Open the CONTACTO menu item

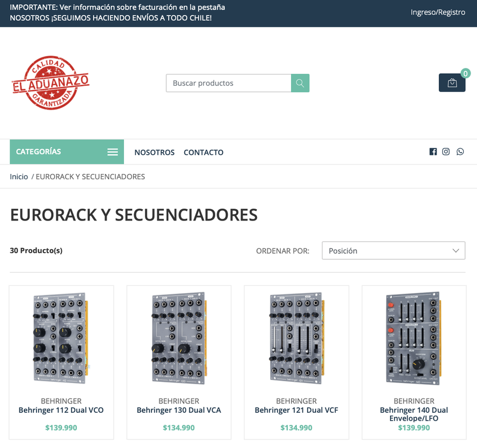[x=203, y=153]
